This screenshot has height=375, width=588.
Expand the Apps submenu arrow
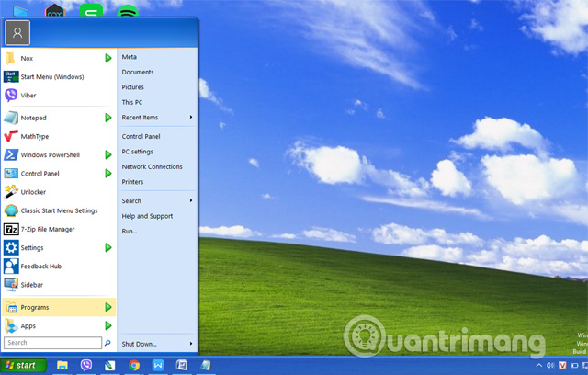[108, 326]
